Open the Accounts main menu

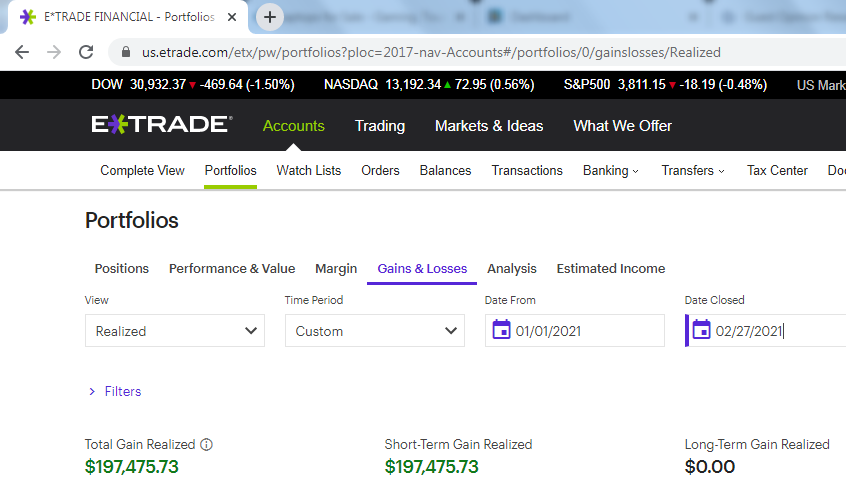(x=294, y=126)
